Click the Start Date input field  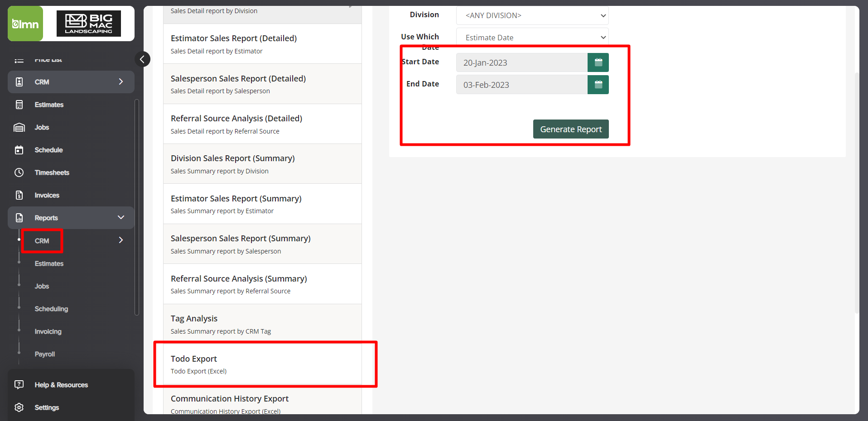click(x=522, y=62)
